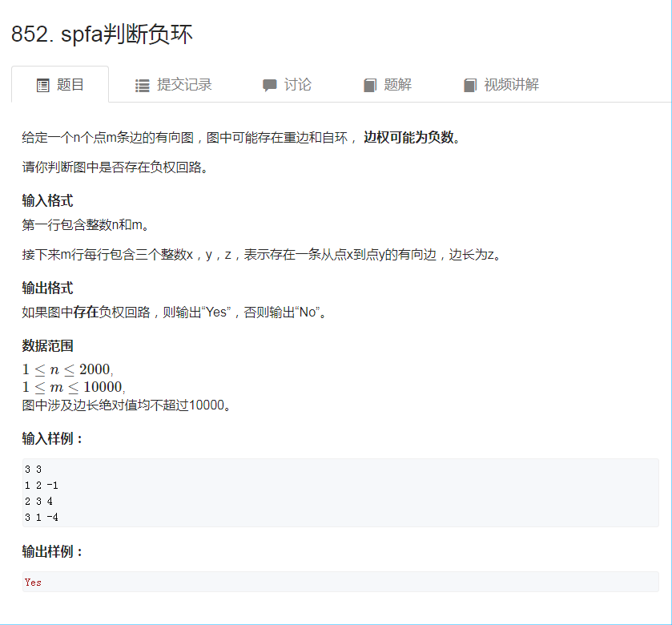Click the sample output "Yes"
672x625 pixels.
coord(33,583)
